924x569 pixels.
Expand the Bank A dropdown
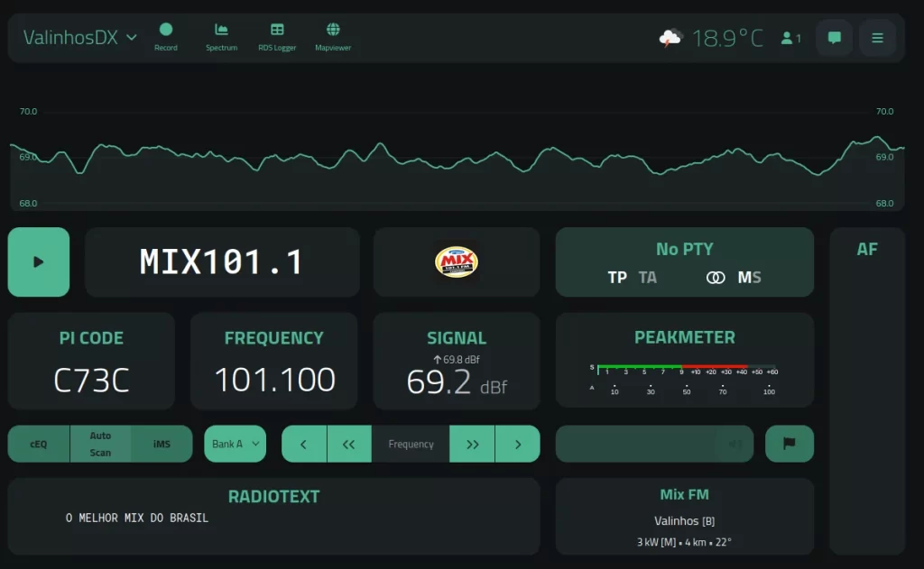(236, 445)
